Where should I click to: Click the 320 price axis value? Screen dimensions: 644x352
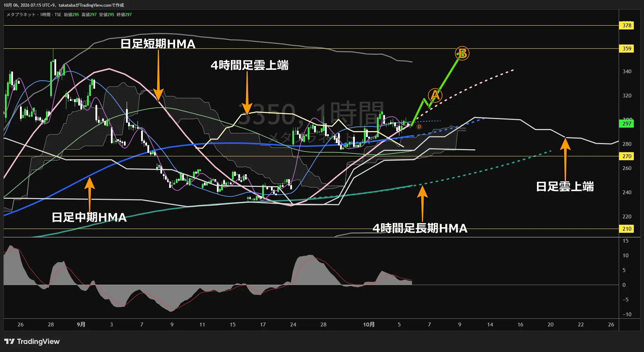(627, 95)
